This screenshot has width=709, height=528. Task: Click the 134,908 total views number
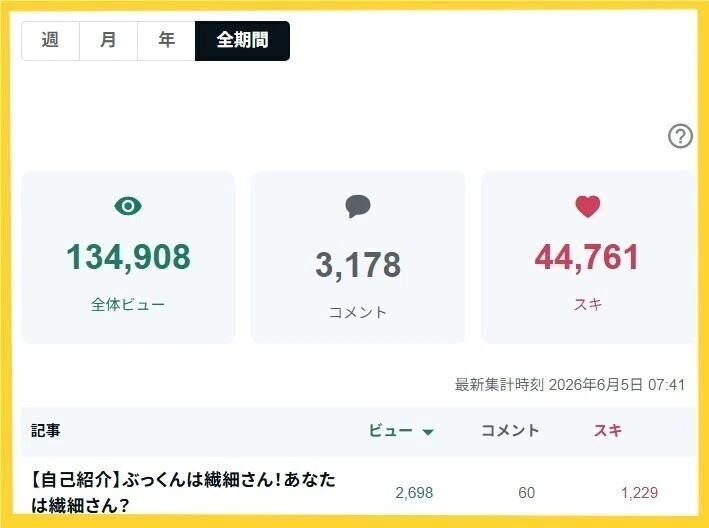pos(128,257)
